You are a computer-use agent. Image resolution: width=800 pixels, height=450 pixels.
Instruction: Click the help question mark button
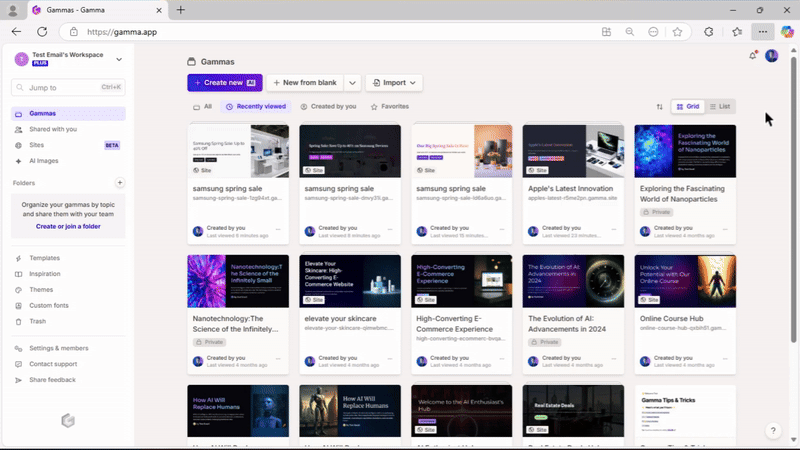[x=772, y=430]
